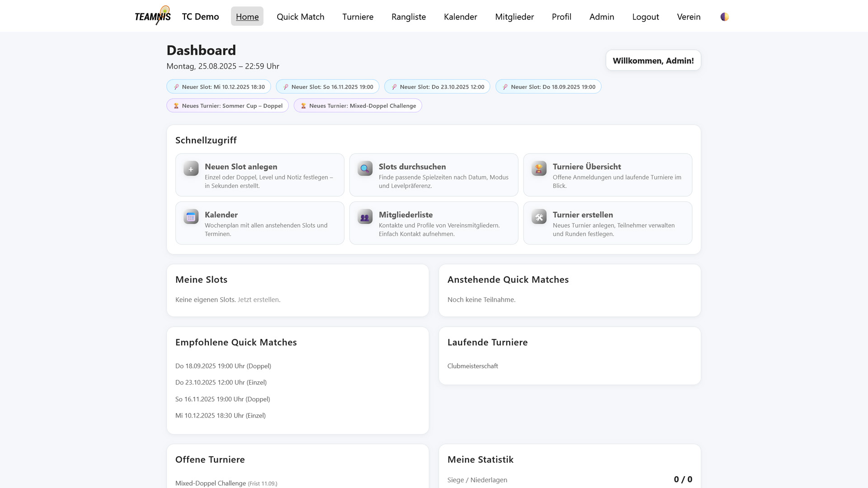Click Logout in the navigation bar
This screenshot has width=868, height=488.
[x=645, y=17]
